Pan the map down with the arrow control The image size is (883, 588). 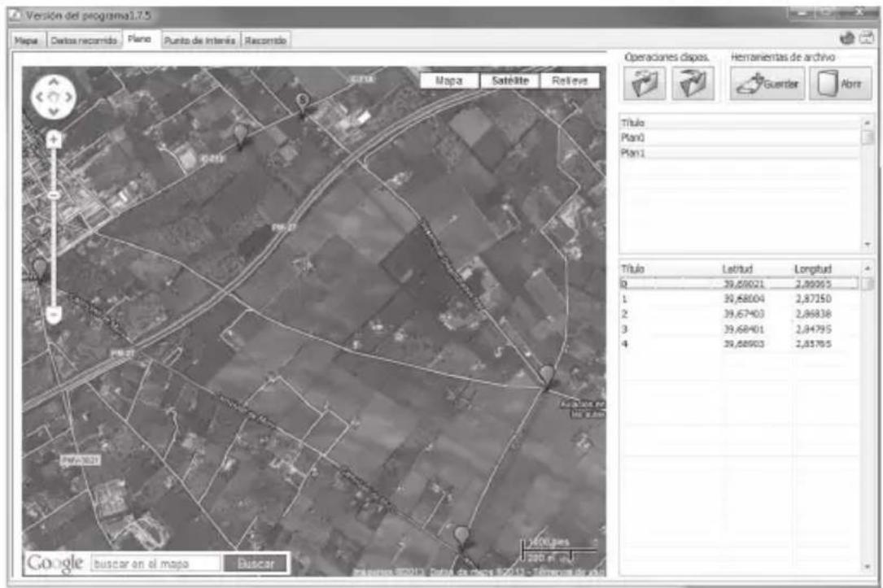pyautogui.click(x=54, y=111)
